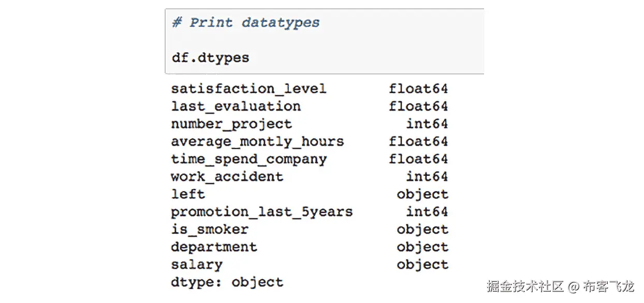Click the department row label
This screenshot has height=303, width=644.
(214, 247)
